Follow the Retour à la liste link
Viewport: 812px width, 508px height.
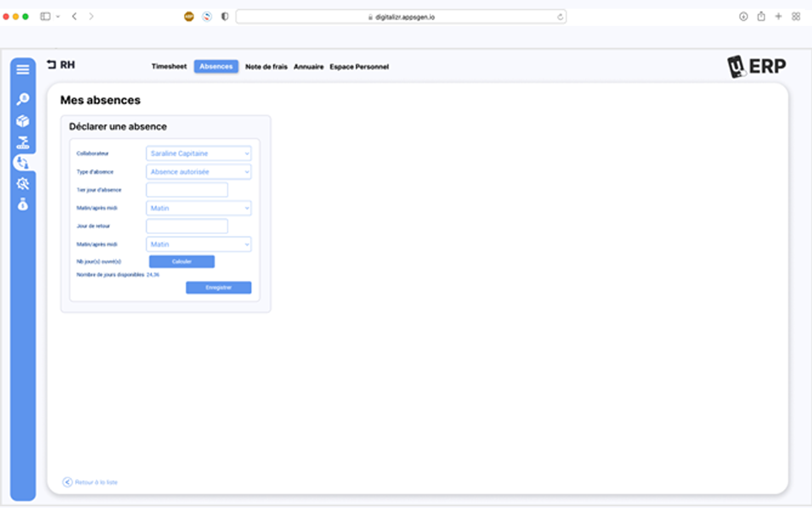[x=96, y=483]
